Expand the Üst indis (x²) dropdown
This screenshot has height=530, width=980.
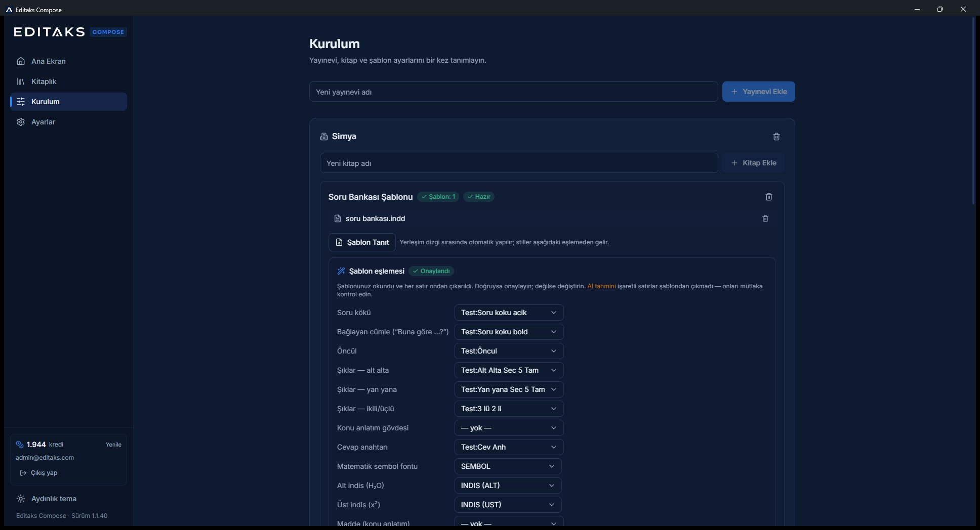508,505
